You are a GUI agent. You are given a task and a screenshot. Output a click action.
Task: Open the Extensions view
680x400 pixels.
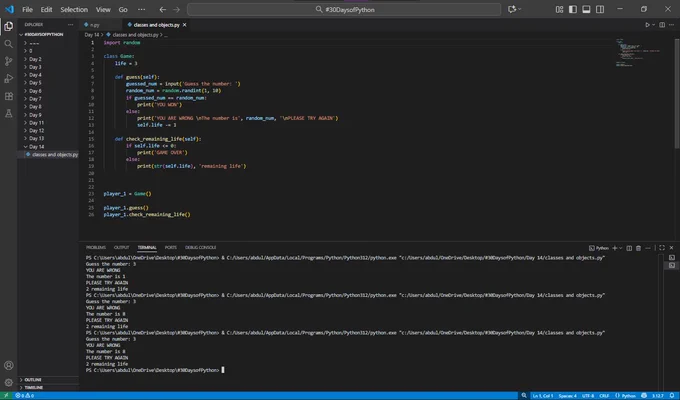(x=8, y=96)
